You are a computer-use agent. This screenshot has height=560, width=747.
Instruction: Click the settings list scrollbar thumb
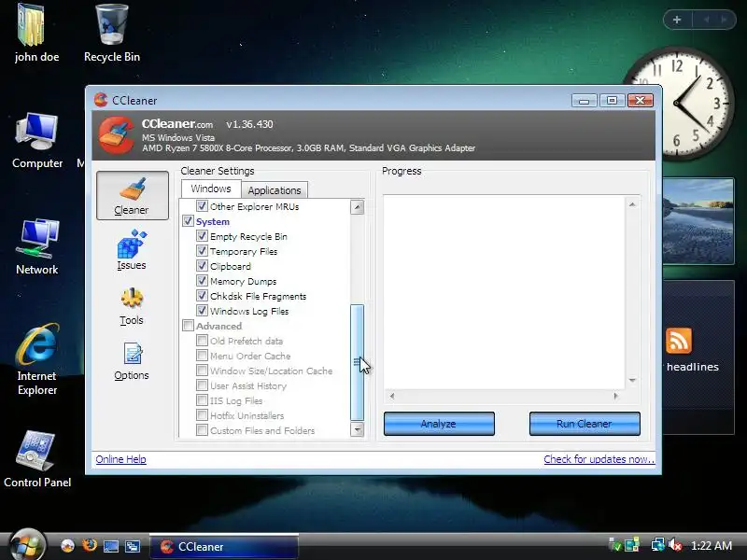point(357,362)
